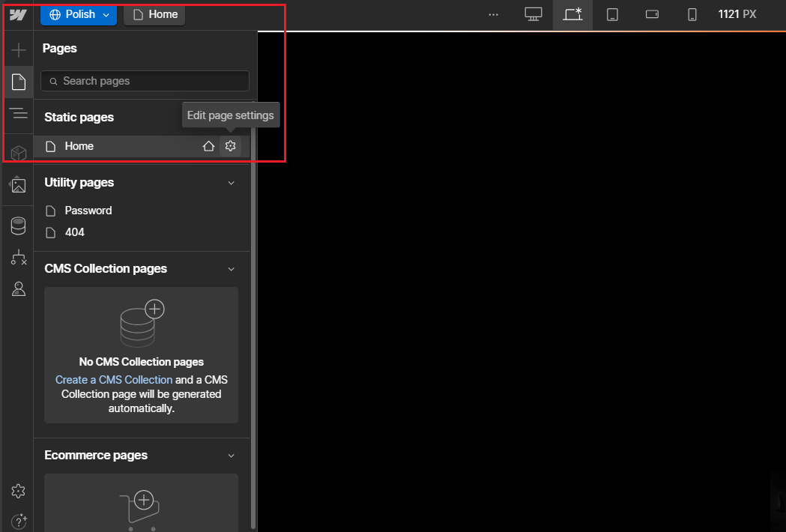Click the Search pages field
The width and height of the screenshot is (786, 532).
145,81
